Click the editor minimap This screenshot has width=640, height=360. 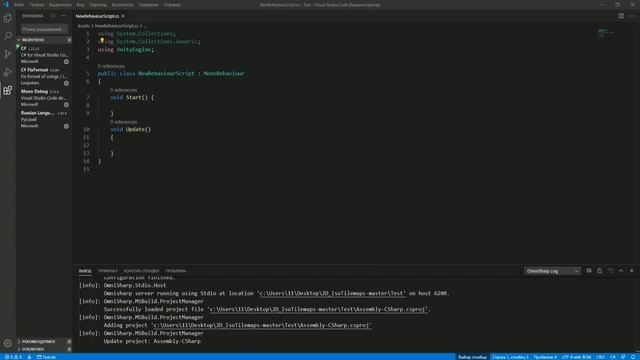pos(606,33)
